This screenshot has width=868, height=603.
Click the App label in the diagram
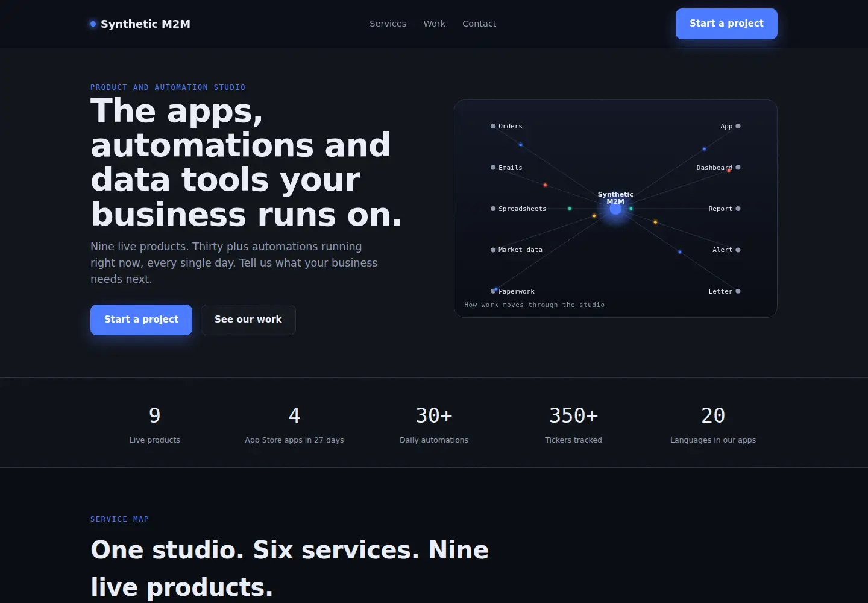click(x=726, y=126)
